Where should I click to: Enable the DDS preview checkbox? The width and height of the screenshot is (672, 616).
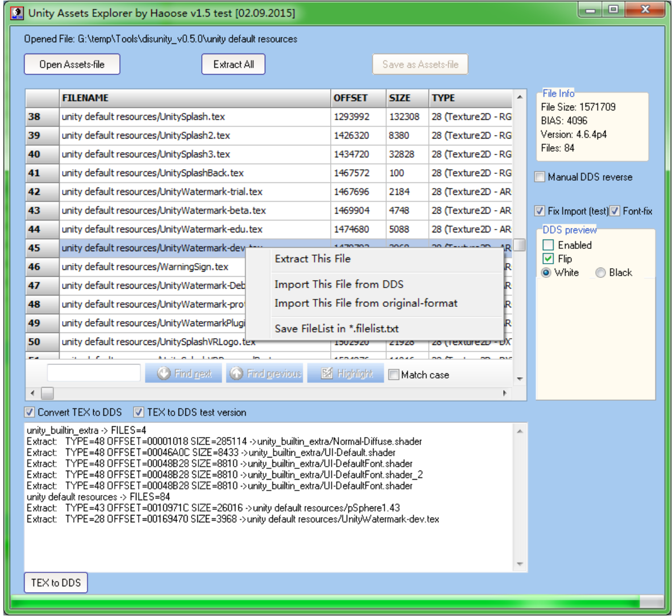coord(548,245)
